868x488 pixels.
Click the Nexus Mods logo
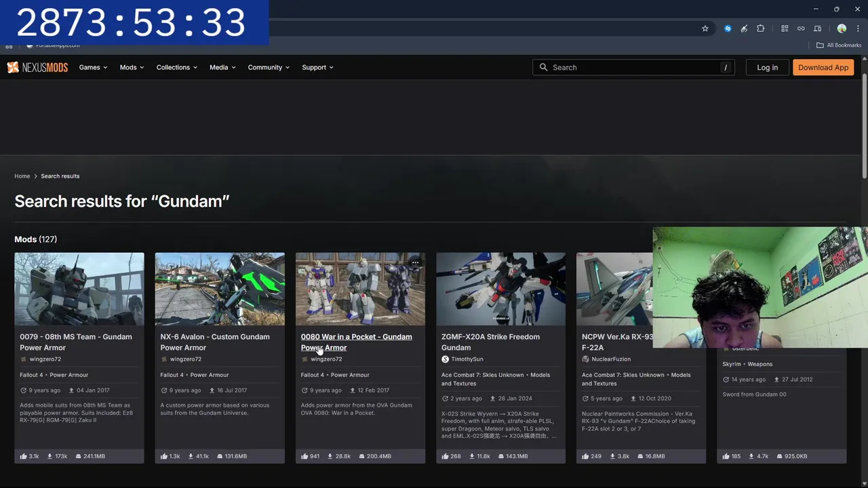tap(37, 67)
